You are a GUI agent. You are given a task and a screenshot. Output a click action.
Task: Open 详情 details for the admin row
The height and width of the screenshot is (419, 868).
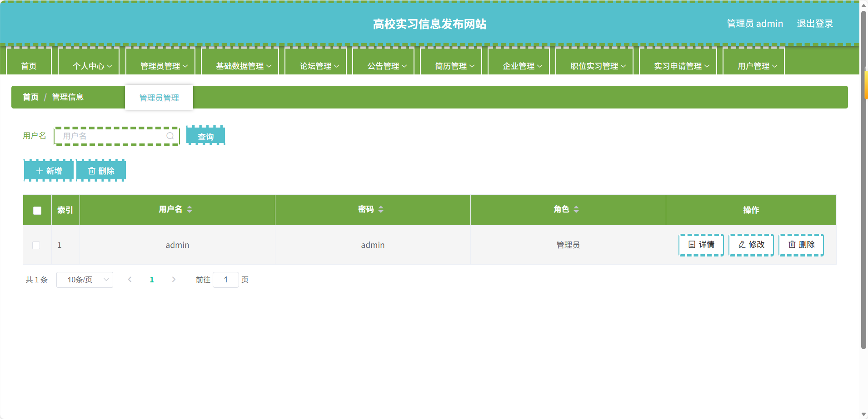701,245
